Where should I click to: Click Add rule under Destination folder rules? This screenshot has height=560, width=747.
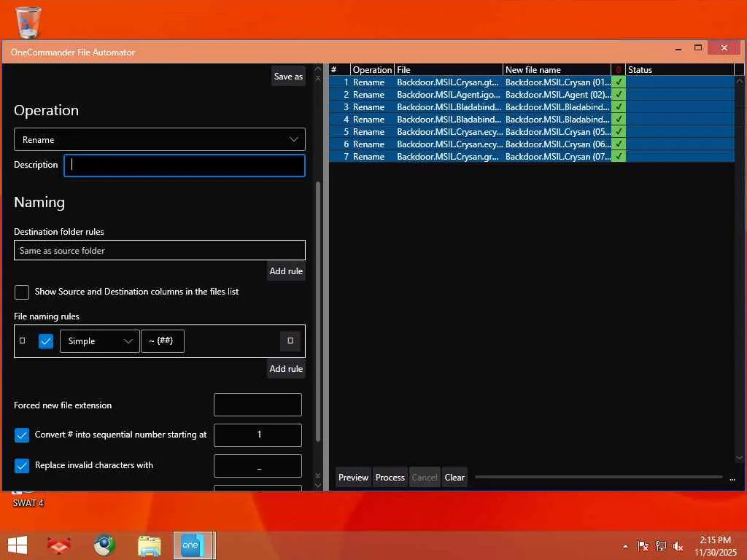[x=286, y=271]
